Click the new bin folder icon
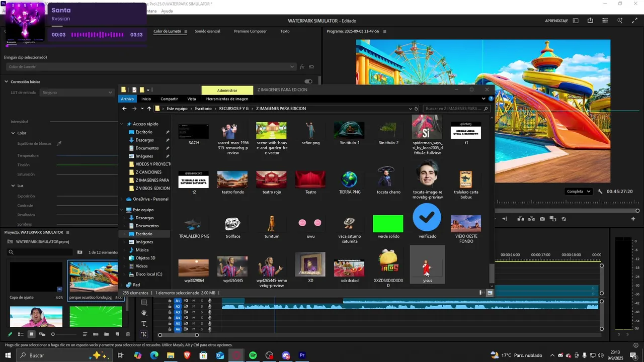Screen dimensions: 644x362 click(x=106, y=334)
